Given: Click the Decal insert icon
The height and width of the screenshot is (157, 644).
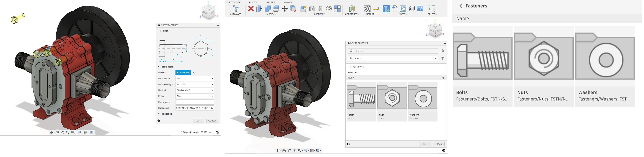Looking at the screenshot, I should (403, 9).
